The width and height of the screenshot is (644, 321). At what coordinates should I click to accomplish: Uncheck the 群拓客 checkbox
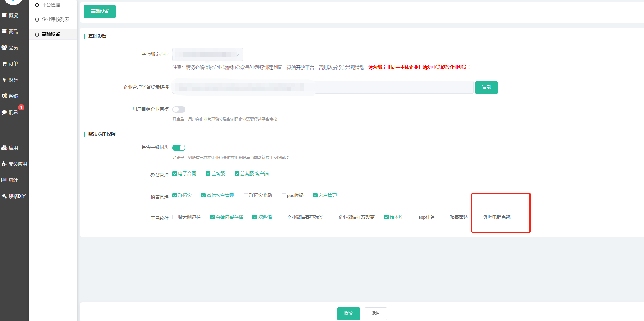coord(175,195)
